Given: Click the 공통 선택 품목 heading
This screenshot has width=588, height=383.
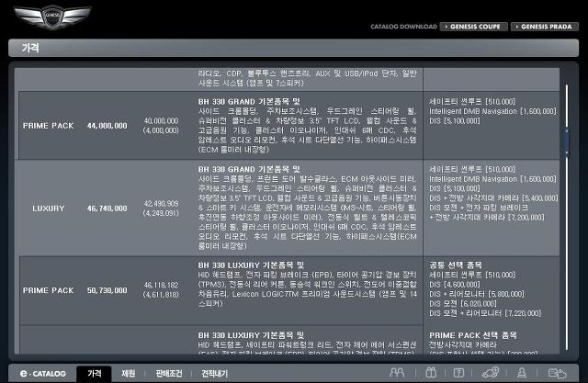Looking at the screenshot, I should (456, 265).
